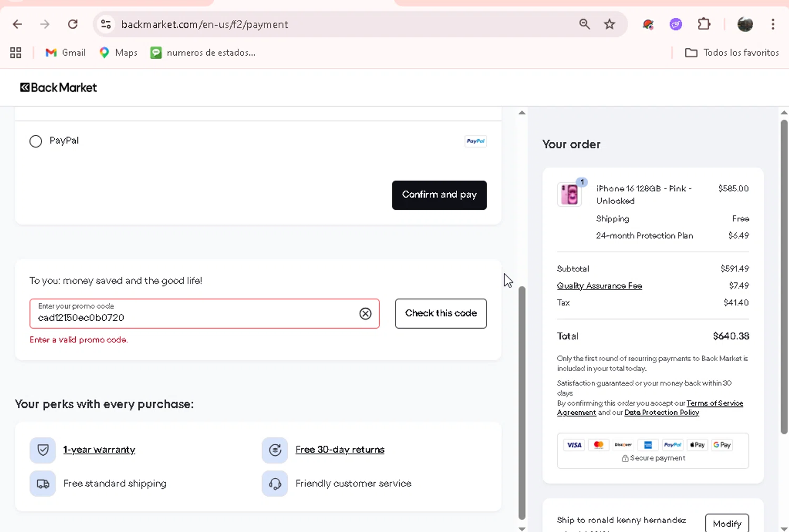Open the Maps bookmark
The height and width of the screenshot is (532, 789).
(x=118, y=53)
